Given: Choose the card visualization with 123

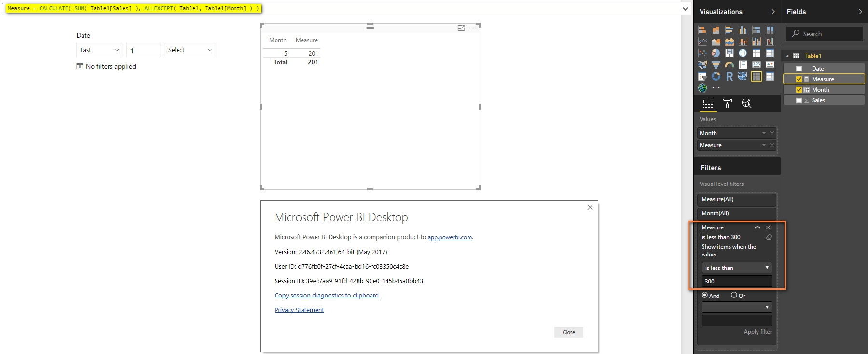Looking at the screenshot, I should [756, 65].
